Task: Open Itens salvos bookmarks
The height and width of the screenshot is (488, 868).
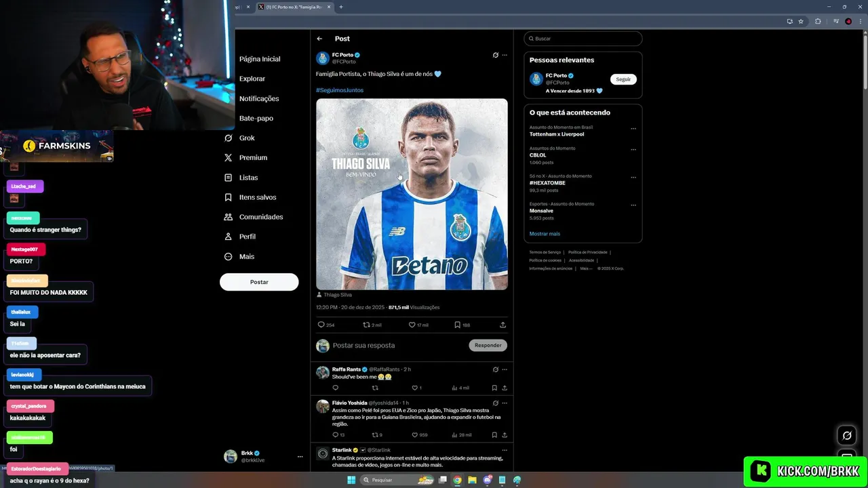Action: [x=258, y=197]
